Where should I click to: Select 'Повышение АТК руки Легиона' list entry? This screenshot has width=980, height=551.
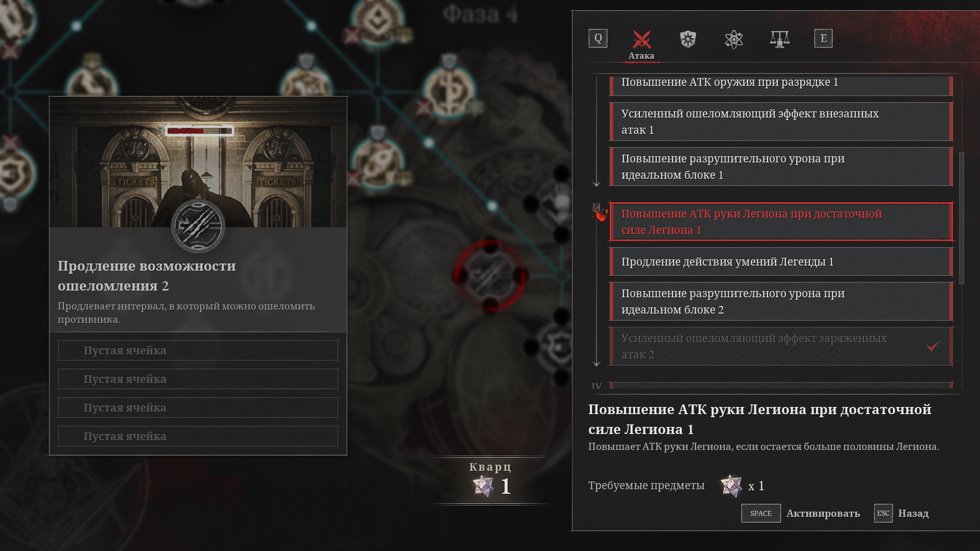tap(781, 222)
